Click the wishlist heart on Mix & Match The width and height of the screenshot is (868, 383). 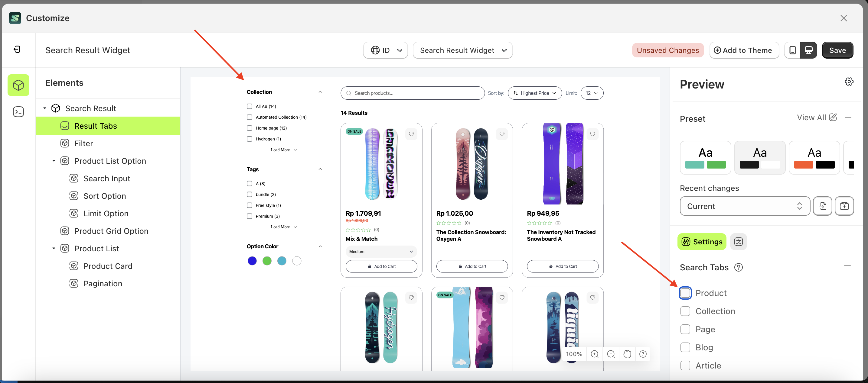click(411, 134)
